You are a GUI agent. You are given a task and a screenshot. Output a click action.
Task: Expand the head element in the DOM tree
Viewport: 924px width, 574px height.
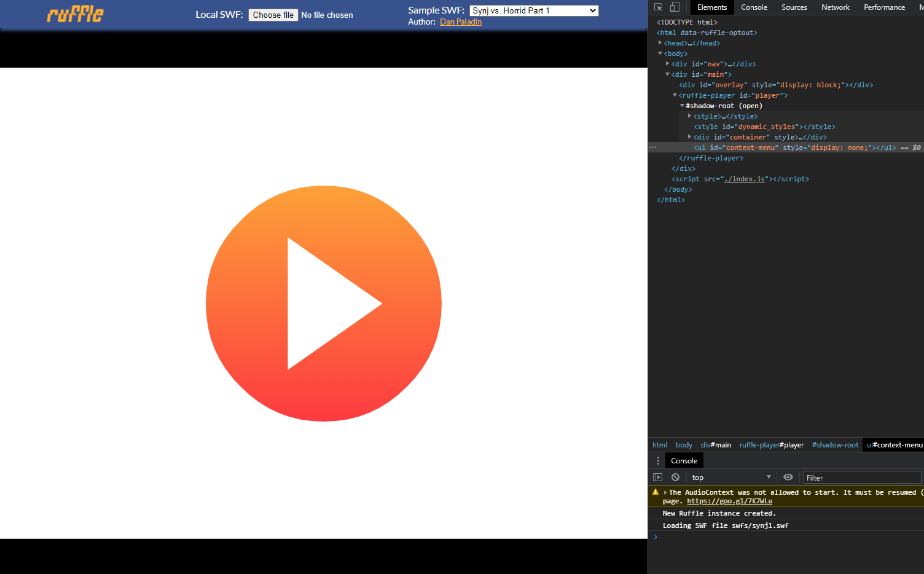660,42
